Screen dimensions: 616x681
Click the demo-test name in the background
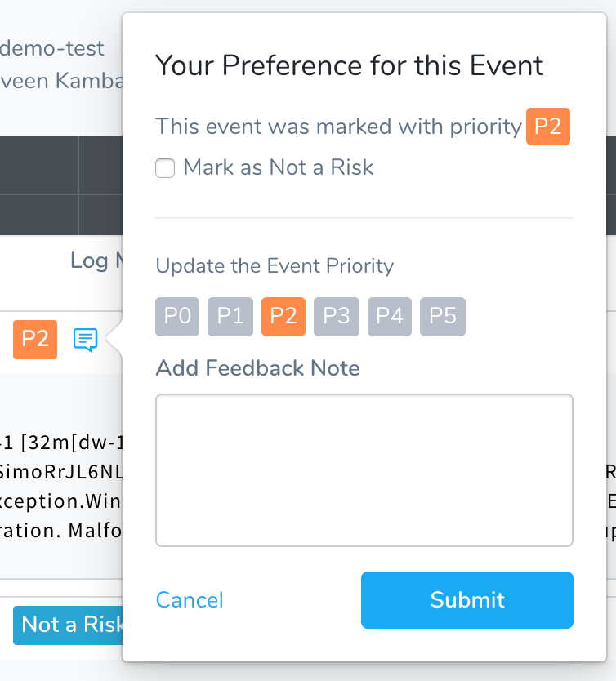tap(52, 48)
